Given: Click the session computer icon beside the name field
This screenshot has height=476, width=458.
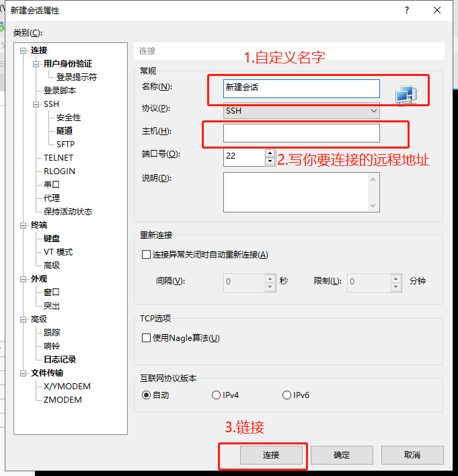Looking at the screenshot, I should 406,95.
